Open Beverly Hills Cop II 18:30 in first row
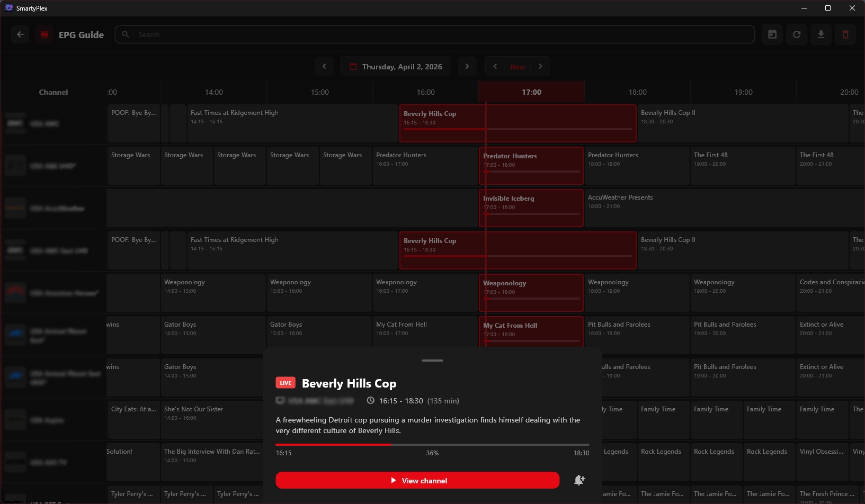The width and height of the screenshot is (865, 504). pyautogui.click(x=743, y=123)
